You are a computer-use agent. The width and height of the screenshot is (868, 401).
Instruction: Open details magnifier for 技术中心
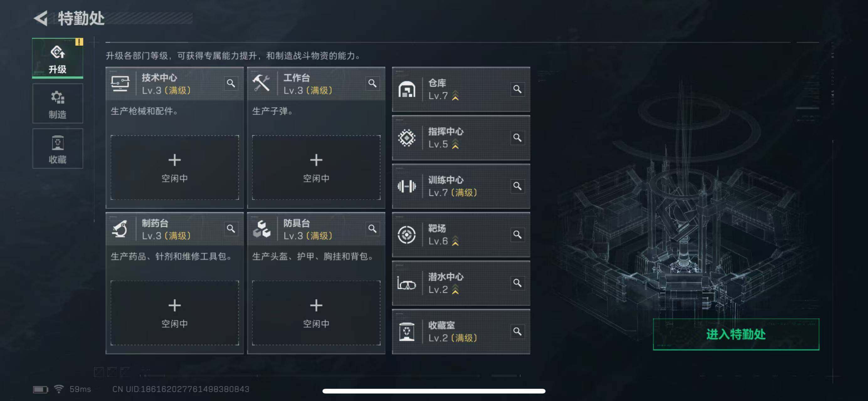(x=231, y=83)
